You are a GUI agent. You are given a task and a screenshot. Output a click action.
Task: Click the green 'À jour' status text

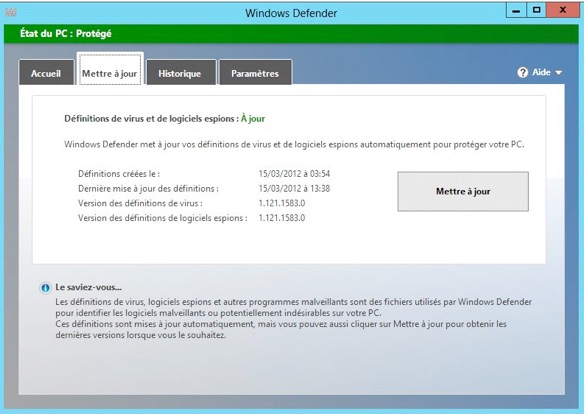pyautogui.click(x=253, y=119)
